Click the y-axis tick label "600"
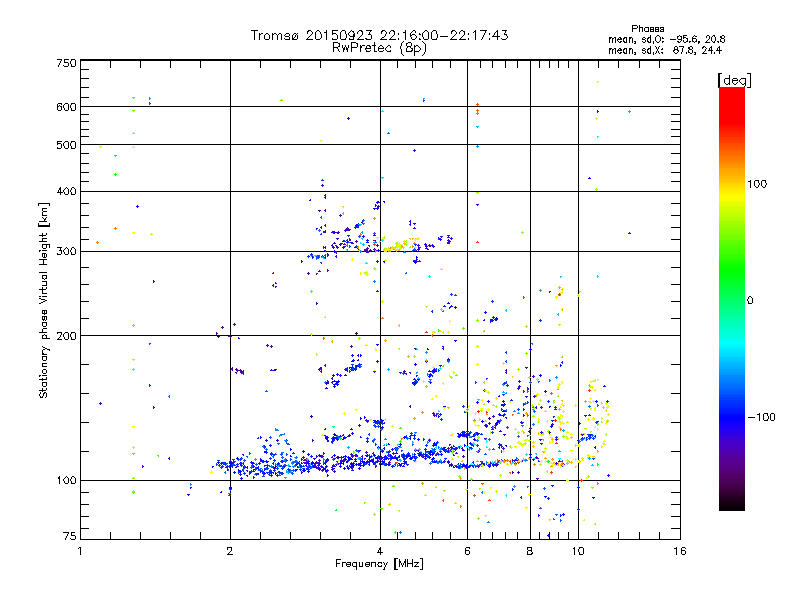This screenshot has height=600, width=800. click(x=66, y=107)
